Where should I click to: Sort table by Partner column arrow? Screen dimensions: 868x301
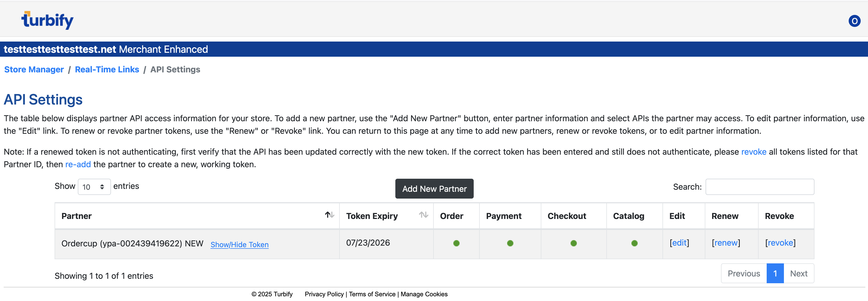329,215
